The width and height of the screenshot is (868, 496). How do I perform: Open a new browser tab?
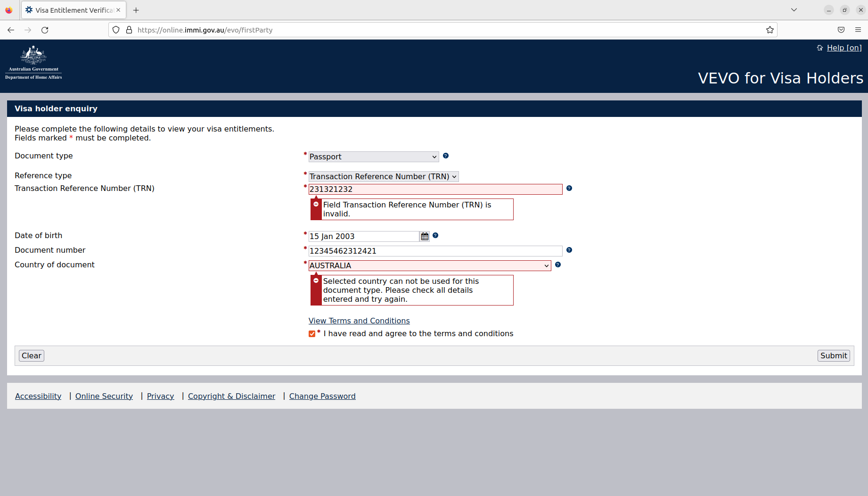coord(136,10)
